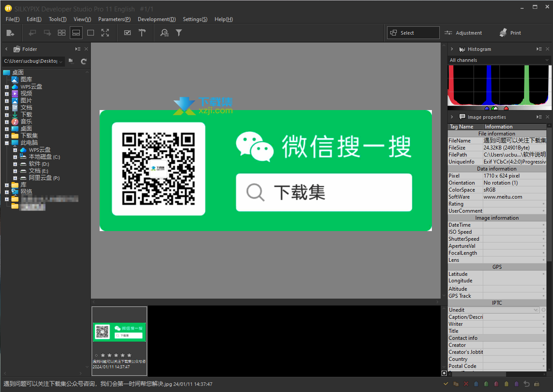553x392 pixels.
Task: Switch to thumbnail grid display mode
Action: click(61, 33)
